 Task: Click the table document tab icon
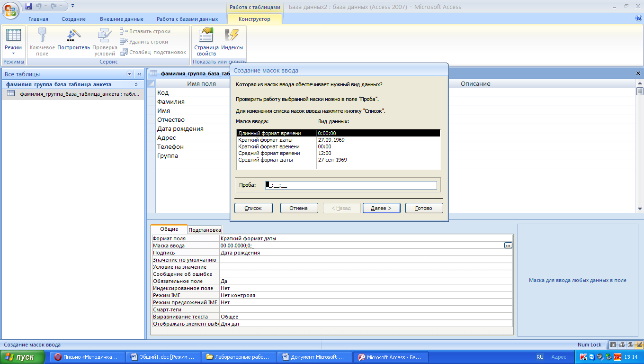pos(153,73)
